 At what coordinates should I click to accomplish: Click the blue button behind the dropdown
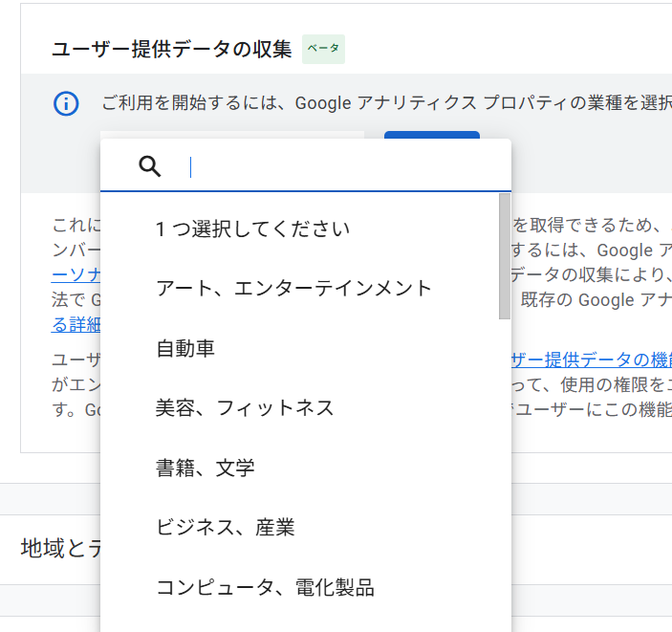pos(431,135)
